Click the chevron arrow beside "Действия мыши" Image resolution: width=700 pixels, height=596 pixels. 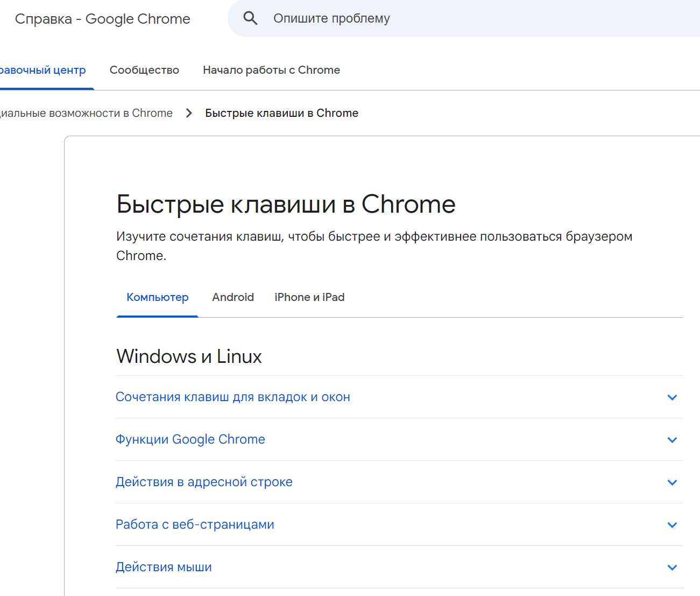672,567
